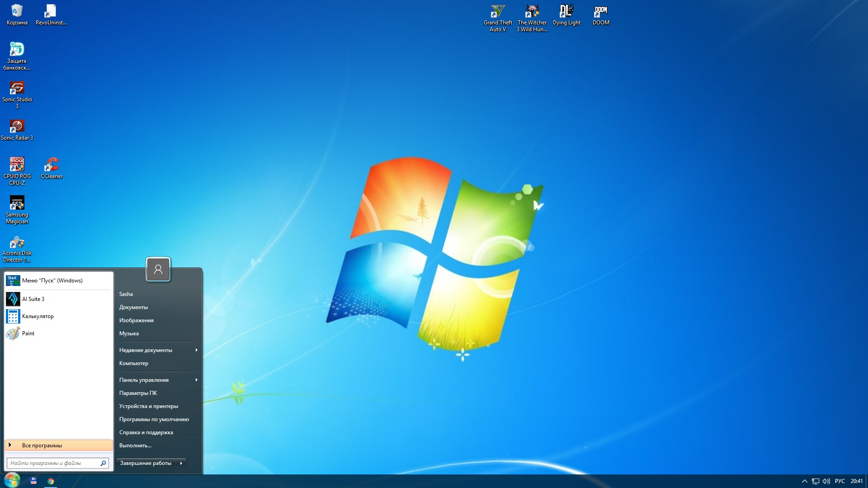
Task: Launch AI Suite 3 from Start menu
Action: coord(58,299)
